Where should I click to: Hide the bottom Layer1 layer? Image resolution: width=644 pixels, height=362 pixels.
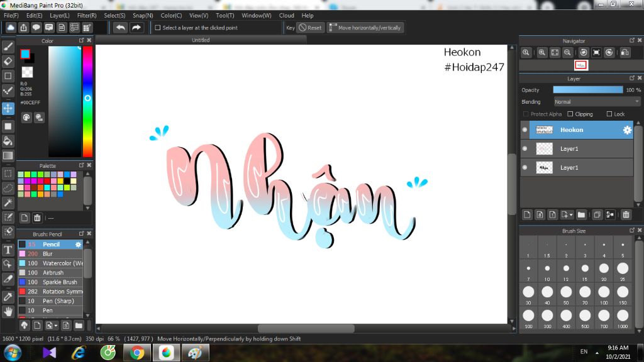(x=525, y=167)
